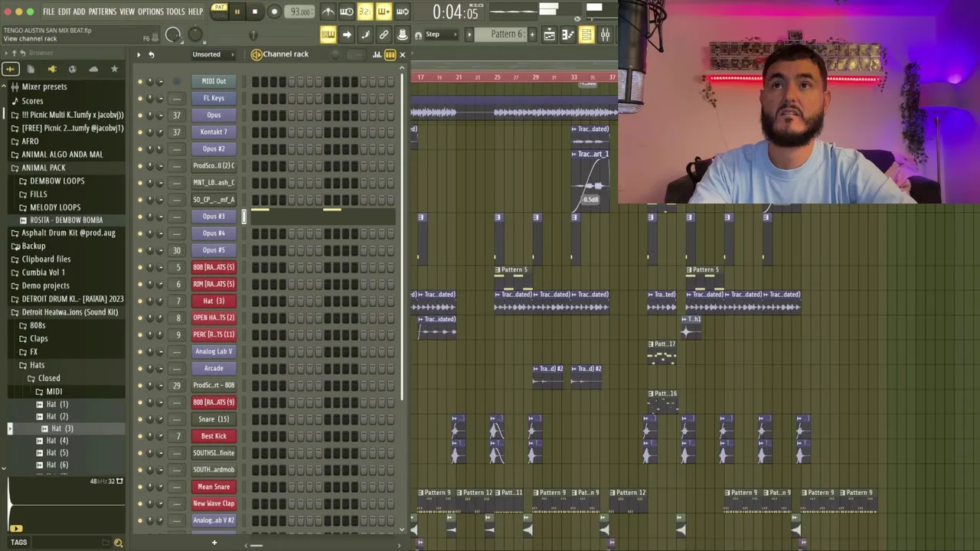Click the Opus channel volume knob
This screenshot has width=980, height=551.
159,115
